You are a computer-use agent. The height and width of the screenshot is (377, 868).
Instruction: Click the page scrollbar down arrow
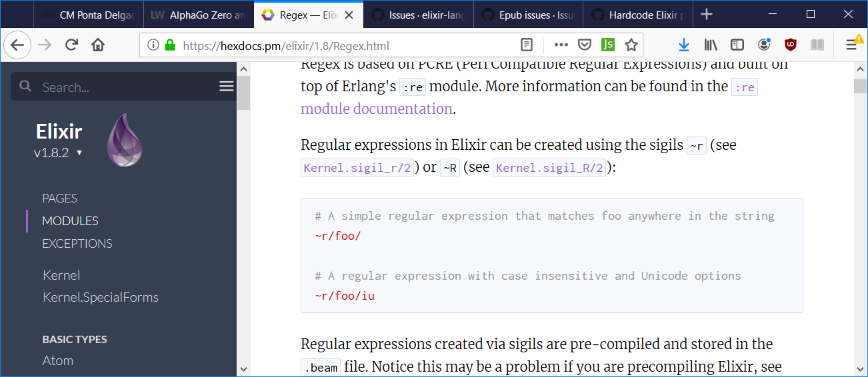[860, 369]
